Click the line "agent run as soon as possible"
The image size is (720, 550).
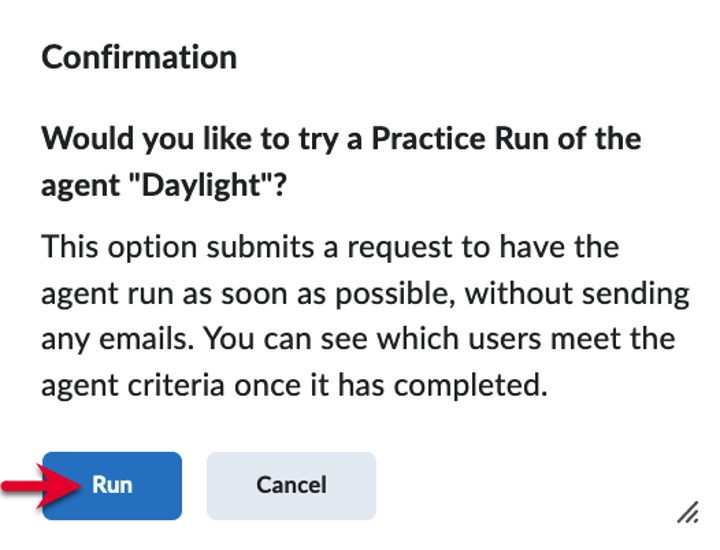(x=365, y=293)
